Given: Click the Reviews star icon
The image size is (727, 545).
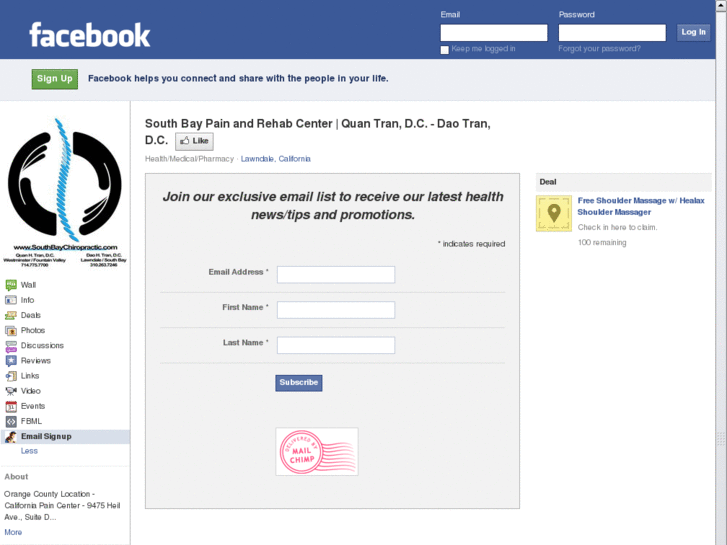Looking at the screenshot, I should [x=11, y=361].
